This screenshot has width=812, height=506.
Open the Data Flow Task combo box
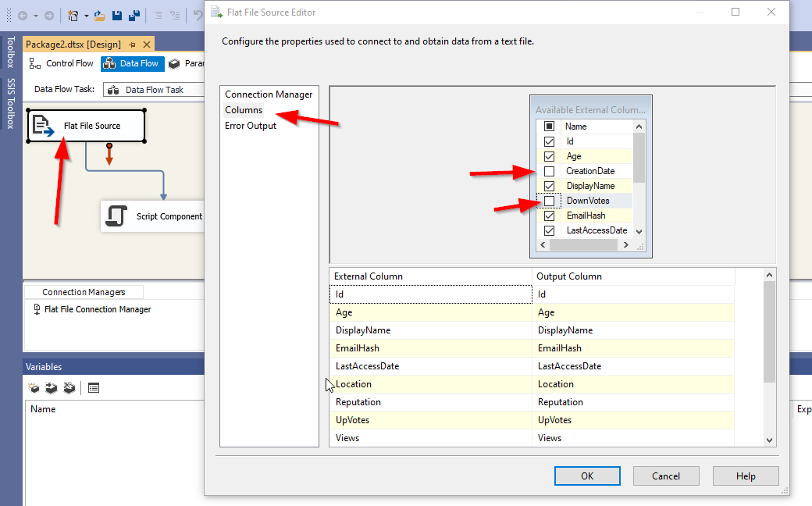coord(155,90)
